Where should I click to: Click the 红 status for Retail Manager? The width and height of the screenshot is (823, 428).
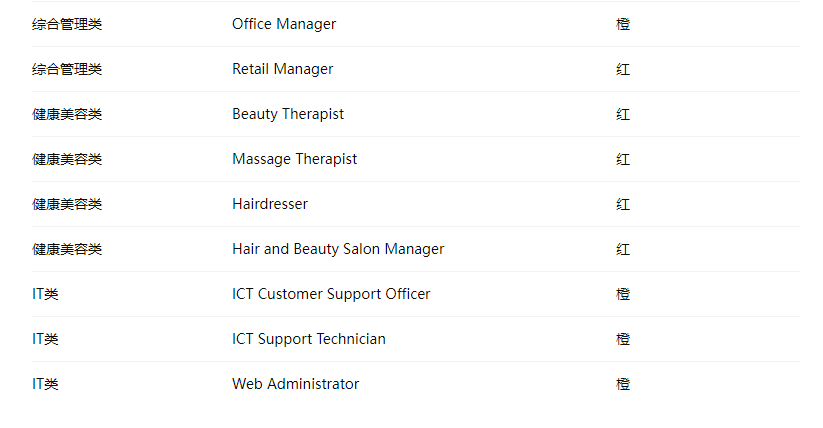coord(623,69)
